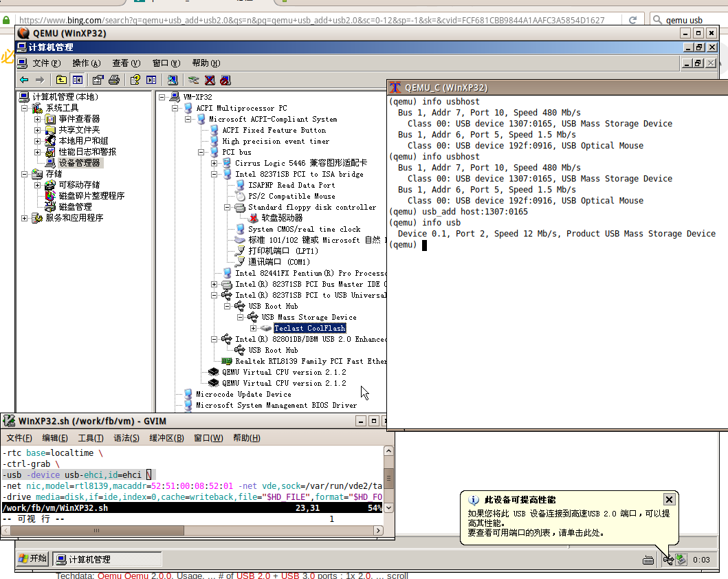
Task: Click the Realtek RTL8139 network adapter icon
Action: click(227, 361)
